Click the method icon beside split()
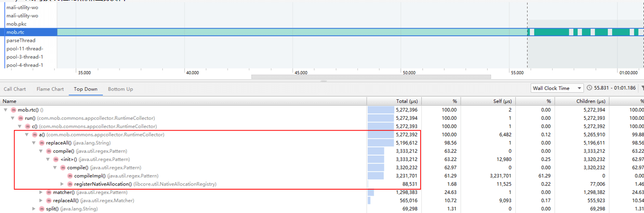644x213 pixels. pos(42,209)
